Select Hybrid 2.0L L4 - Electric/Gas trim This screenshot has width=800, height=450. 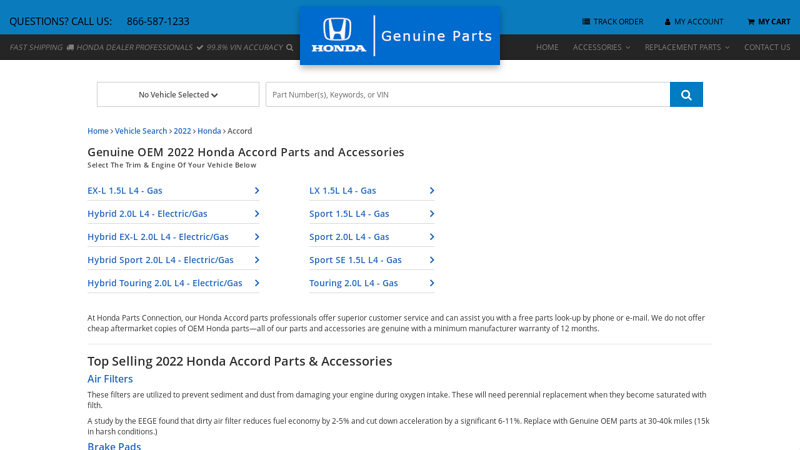pos(147,214)
